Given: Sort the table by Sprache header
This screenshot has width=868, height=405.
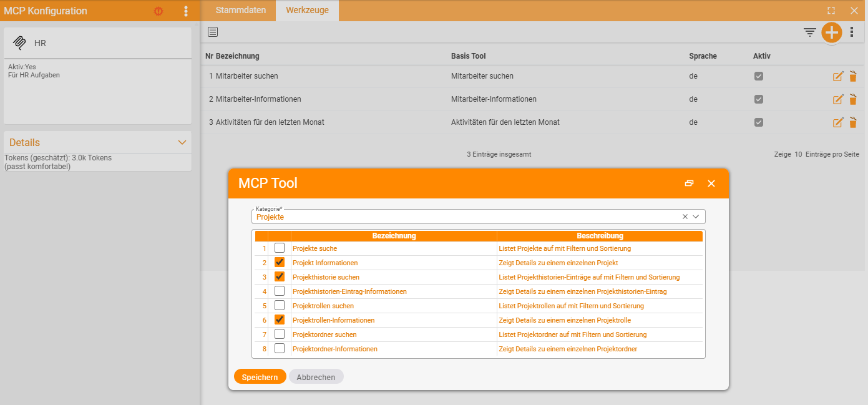Looking at the screenshot, I should pos(703,56).
